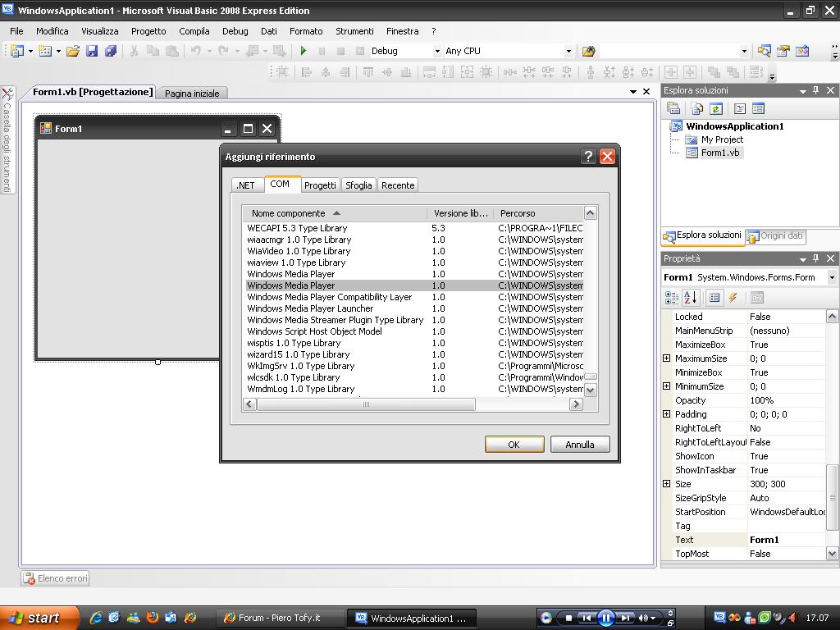This screenshot has width=840, height=630.
Task: Click the Refresh icon in Esplora soluzioni
Action: coord(716,109)
